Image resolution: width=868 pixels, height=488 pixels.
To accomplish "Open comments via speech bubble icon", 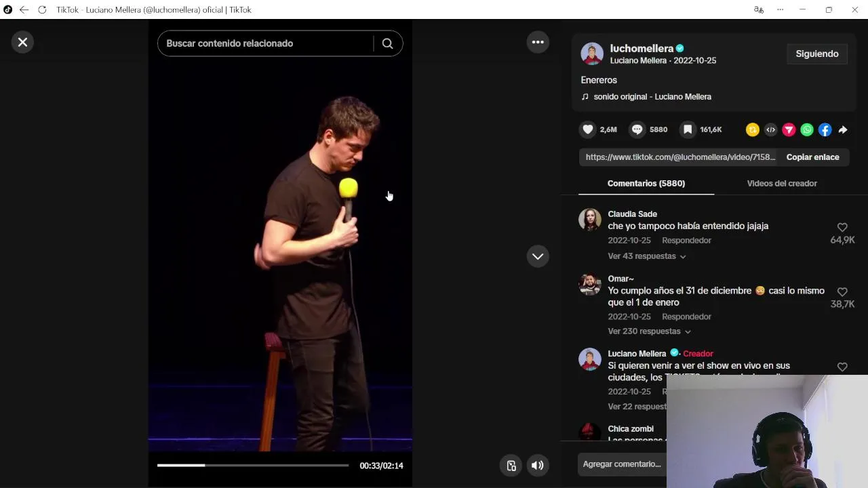I will point(637,129).
